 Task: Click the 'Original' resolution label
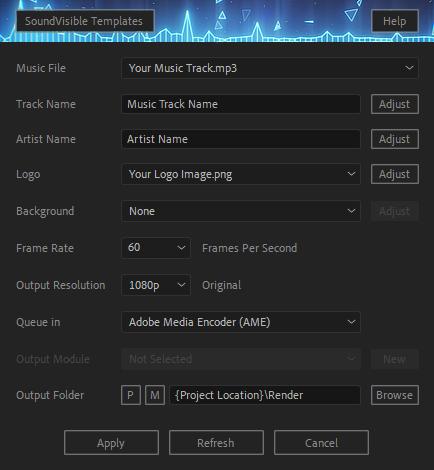(x=221, y=285)
